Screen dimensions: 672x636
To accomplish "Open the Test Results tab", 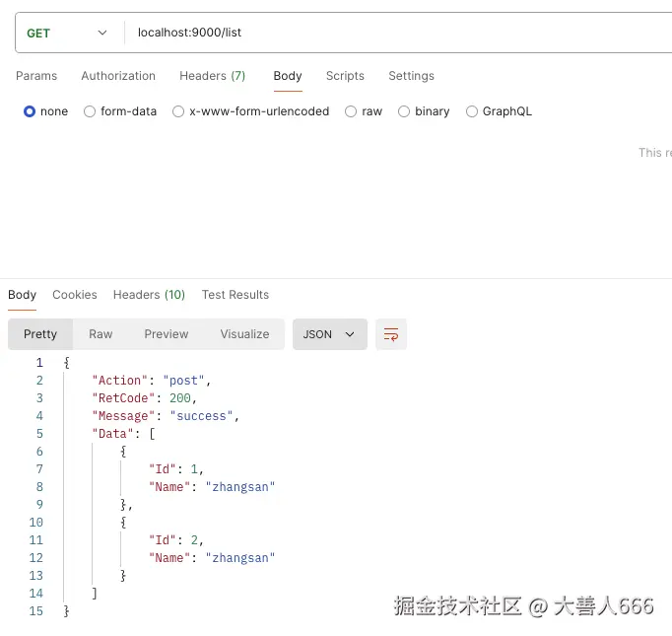I will click(x=235, y=295).
